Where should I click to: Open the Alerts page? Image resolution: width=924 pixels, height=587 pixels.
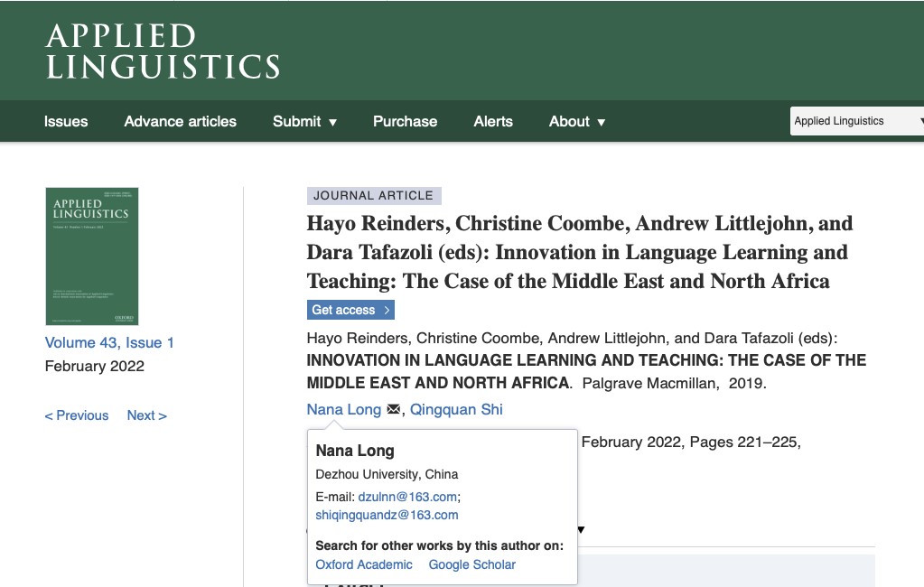pyautogui.click(x=493, y=122)
